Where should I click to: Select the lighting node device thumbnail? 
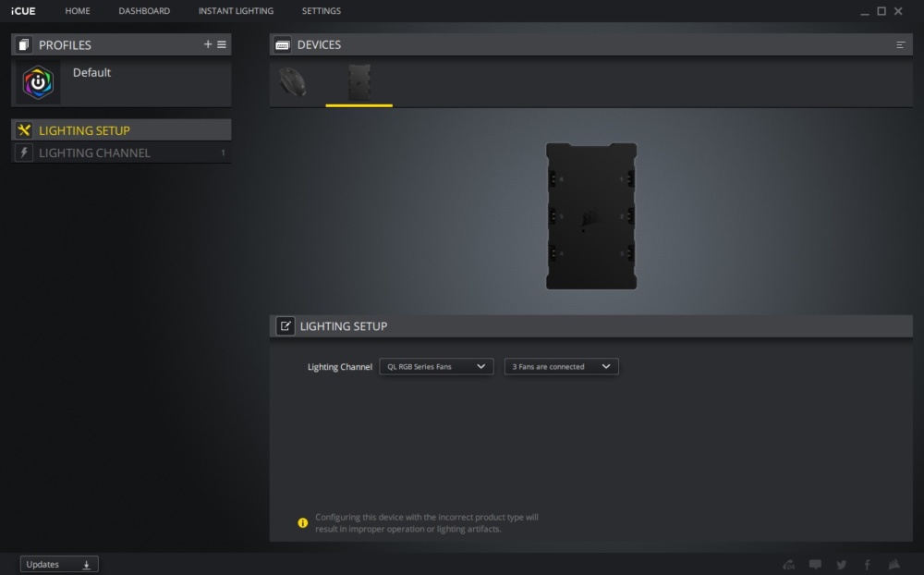359,82
